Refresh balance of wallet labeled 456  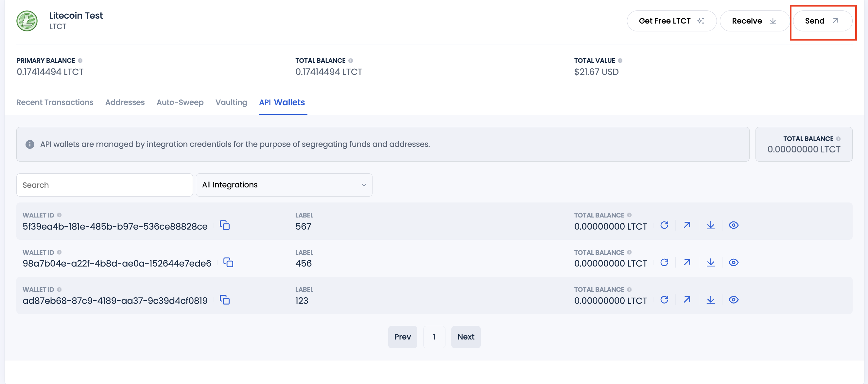[x=664, y=263]
